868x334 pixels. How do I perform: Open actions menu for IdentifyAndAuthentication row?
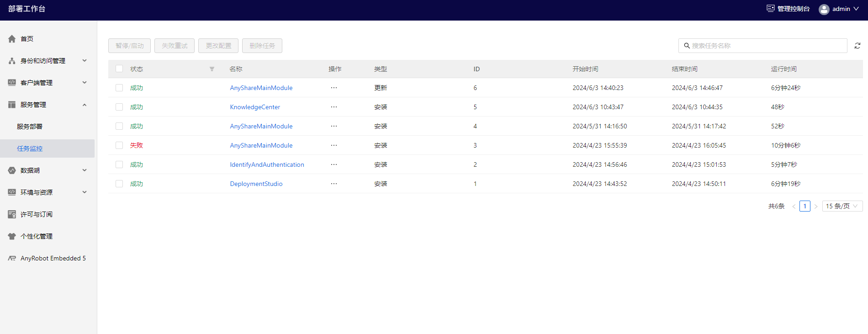coord(334,164)
